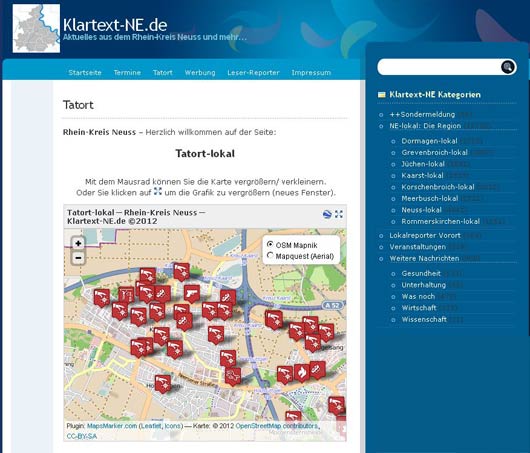Click the Klartext-NE.de site title
This screenshot has width=530, height=453.
point(115,25)
